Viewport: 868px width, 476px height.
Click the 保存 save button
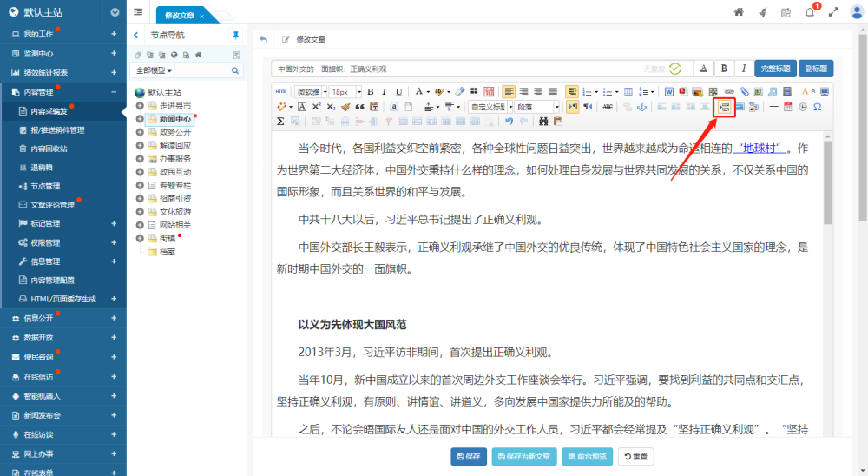click(x=469, y=456)
